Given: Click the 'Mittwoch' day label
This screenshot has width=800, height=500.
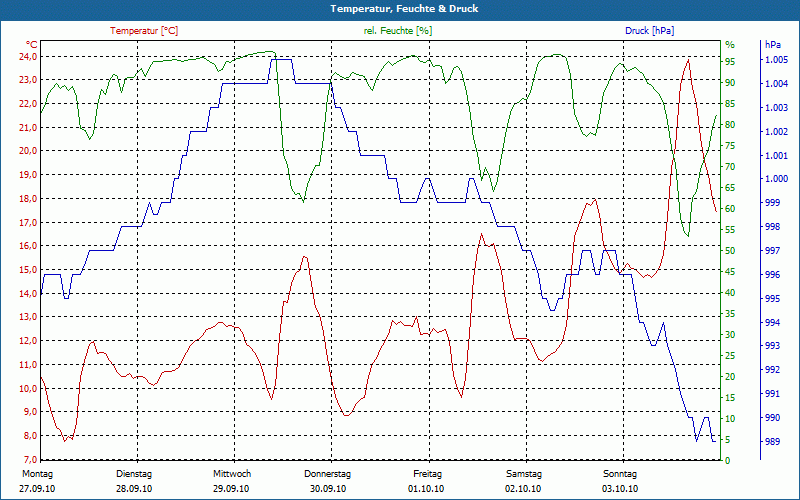Looking at the screenshot, I should tap(232, 474).
